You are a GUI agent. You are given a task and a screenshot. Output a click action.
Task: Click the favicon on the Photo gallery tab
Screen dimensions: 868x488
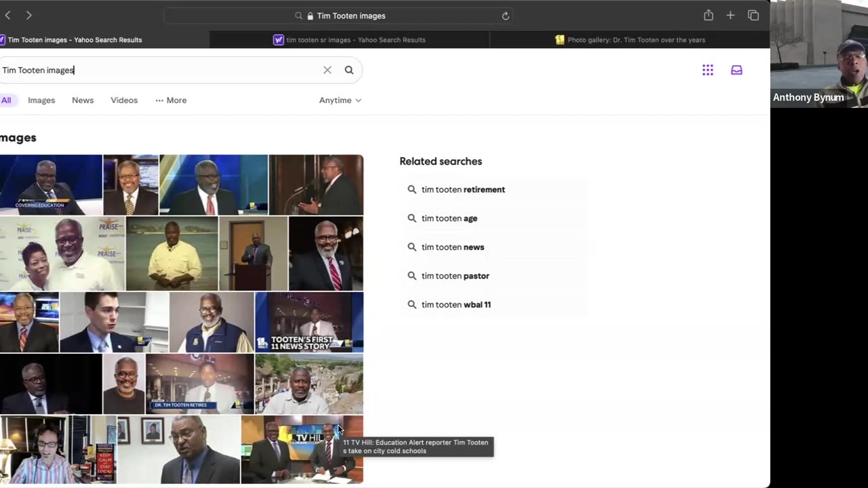pos(559,40)
